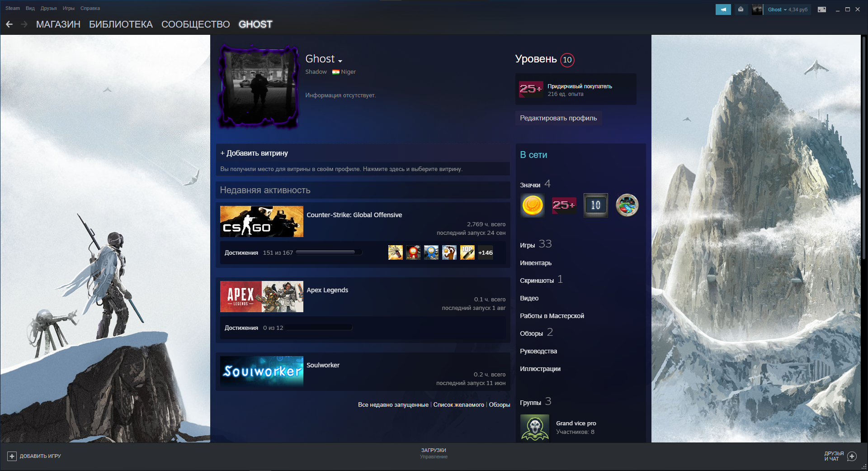This screenshot has width=868, height=471.
Task: Click the Ghost profile avatar image
Action: pyautogui.click(x=259, y=86)
